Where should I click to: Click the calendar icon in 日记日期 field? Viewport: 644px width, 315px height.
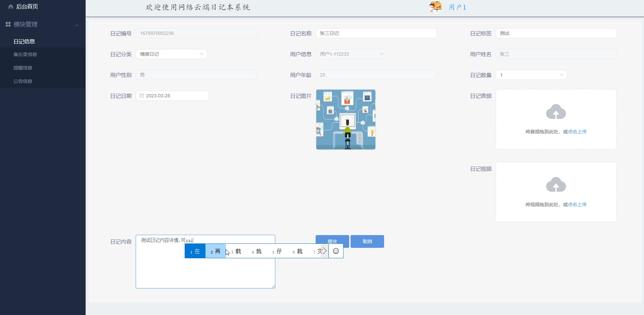(142, 96)
